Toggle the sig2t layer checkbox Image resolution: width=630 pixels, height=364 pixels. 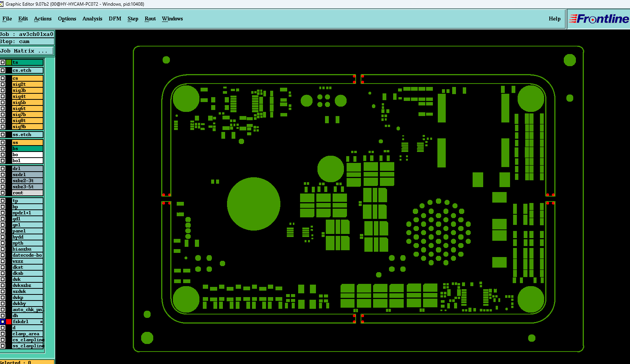click(x=3, y=84)
